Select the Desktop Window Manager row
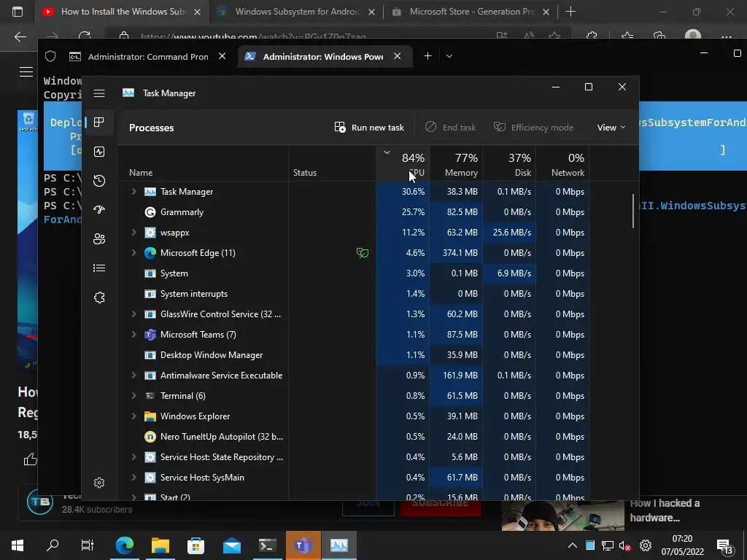 click(354, 355)
